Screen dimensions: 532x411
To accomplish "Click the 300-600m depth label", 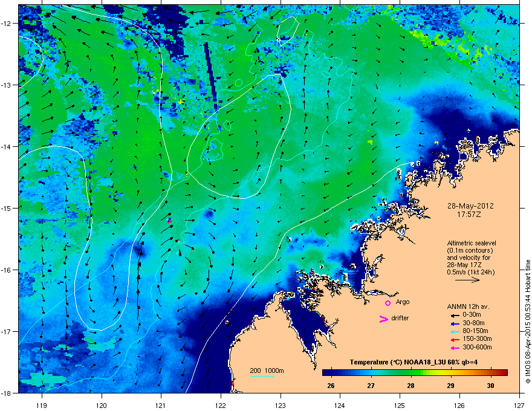I will point(477,348).
